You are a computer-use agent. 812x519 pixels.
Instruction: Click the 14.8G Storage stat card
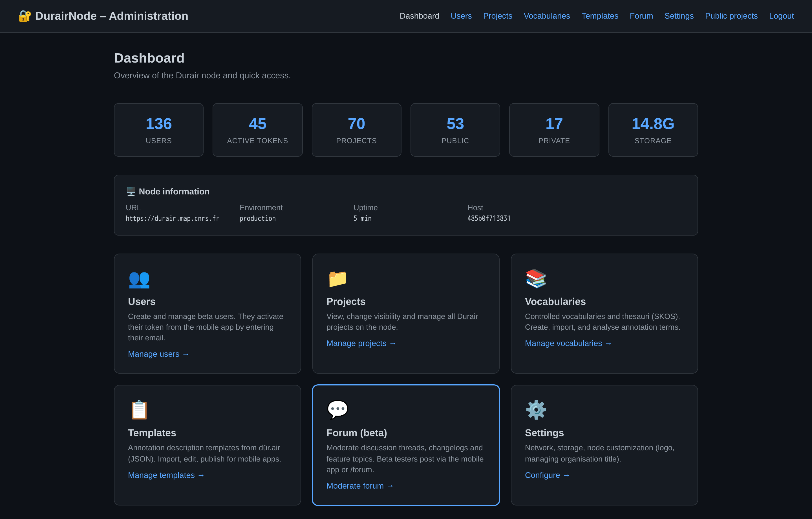653,130
